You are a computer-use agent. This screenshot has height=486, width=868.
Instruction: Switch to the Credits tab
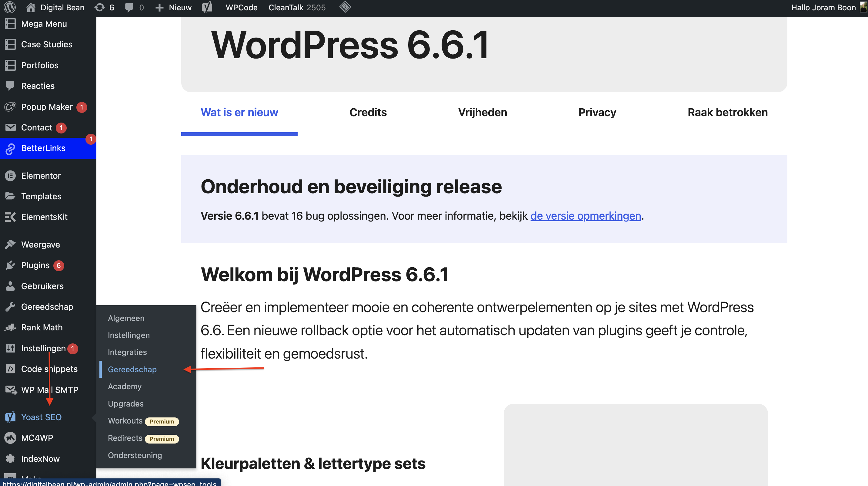368,112
